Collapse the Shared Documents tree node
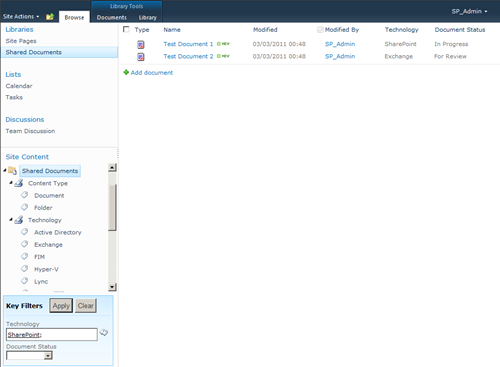 pyautogui.click(x=5, y=170)
